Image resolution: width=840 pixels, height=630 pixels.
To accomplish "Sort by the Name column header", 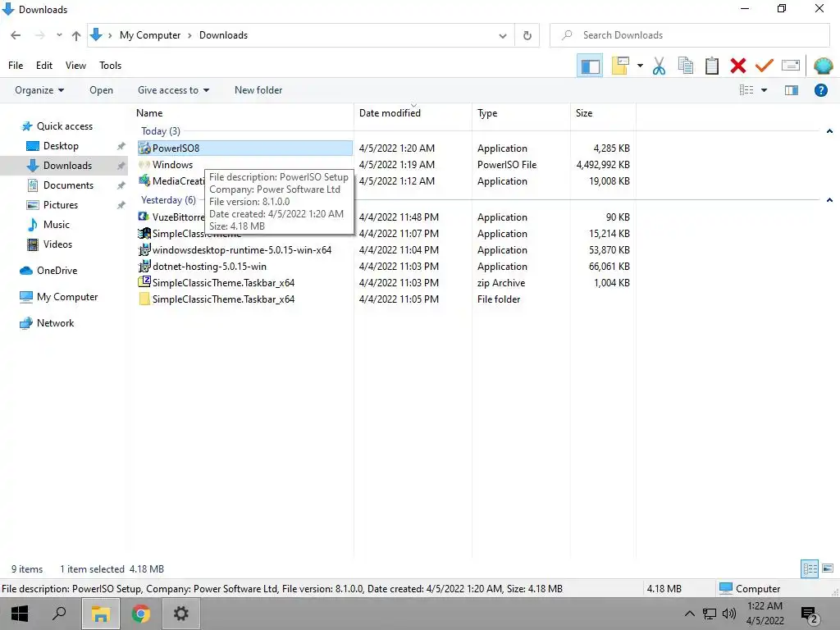I will [x=244, y=113].
